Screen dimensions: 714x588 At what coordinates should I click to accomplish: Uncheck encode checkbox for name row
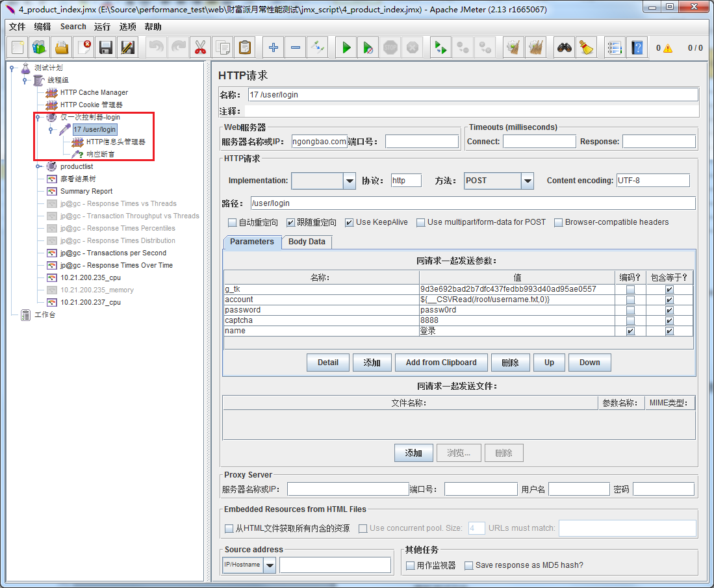point(630,331)
